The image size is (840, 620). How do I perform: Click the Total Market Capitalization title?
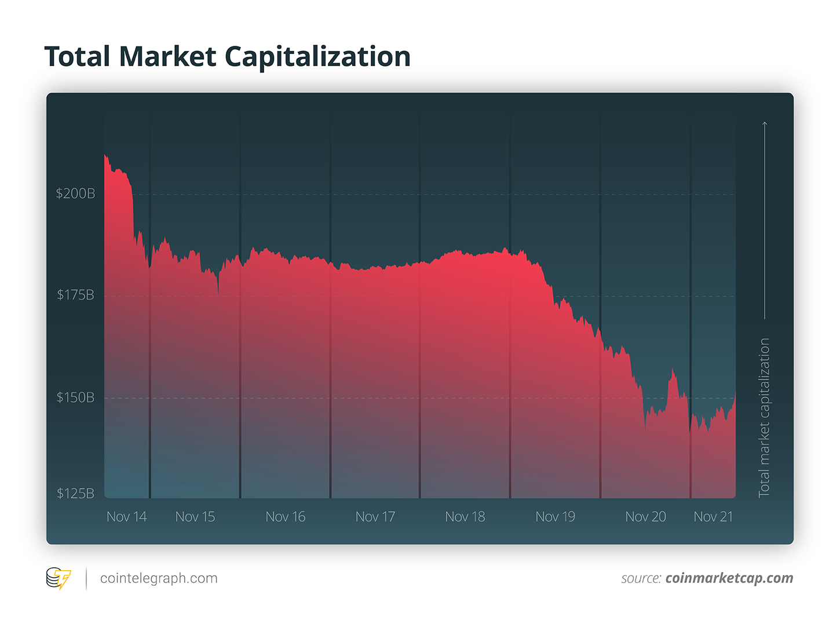228,57
